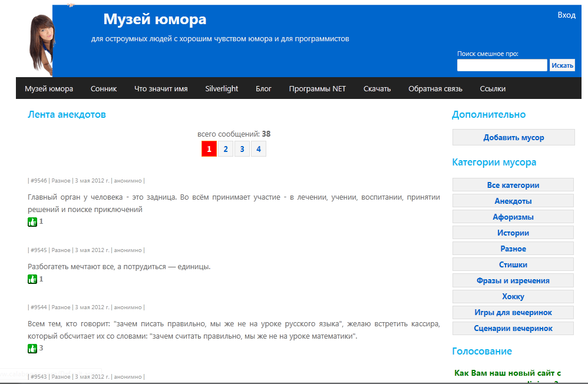Click the #9544 post metadata line
This screenshot has width=588, height=384.
86,307
